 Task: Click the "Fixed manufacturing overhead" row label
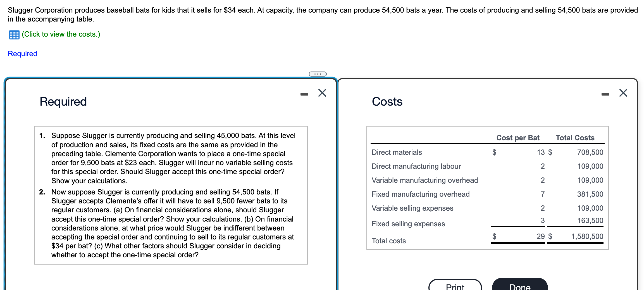point(421,194)
